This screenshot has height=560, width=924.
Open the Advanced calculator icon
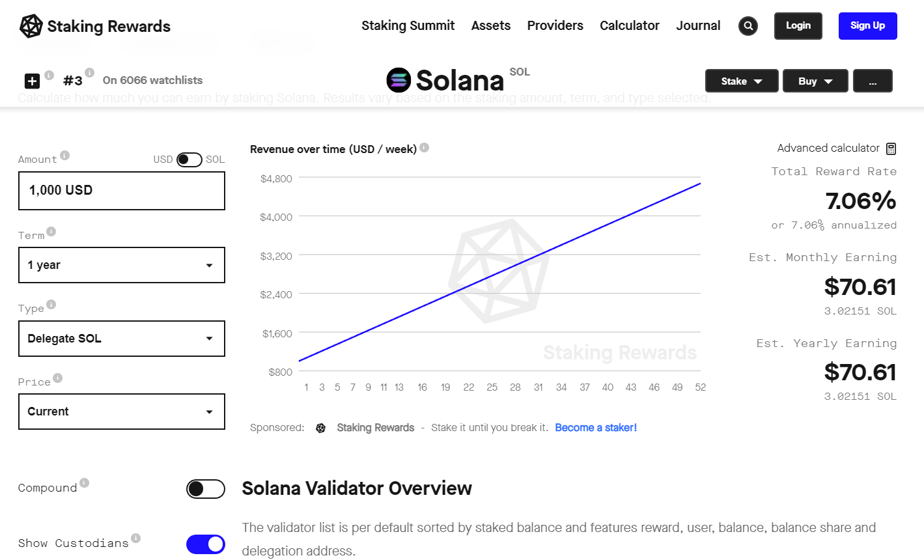pos(891,148)
